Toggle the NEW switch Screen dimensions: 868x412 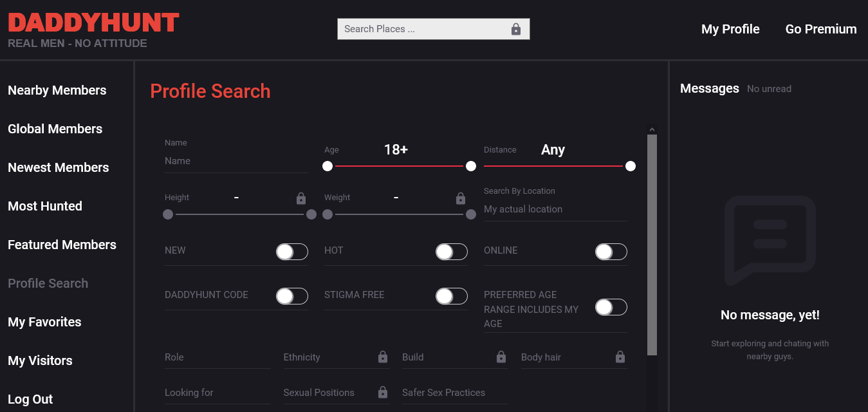[292, 252]
